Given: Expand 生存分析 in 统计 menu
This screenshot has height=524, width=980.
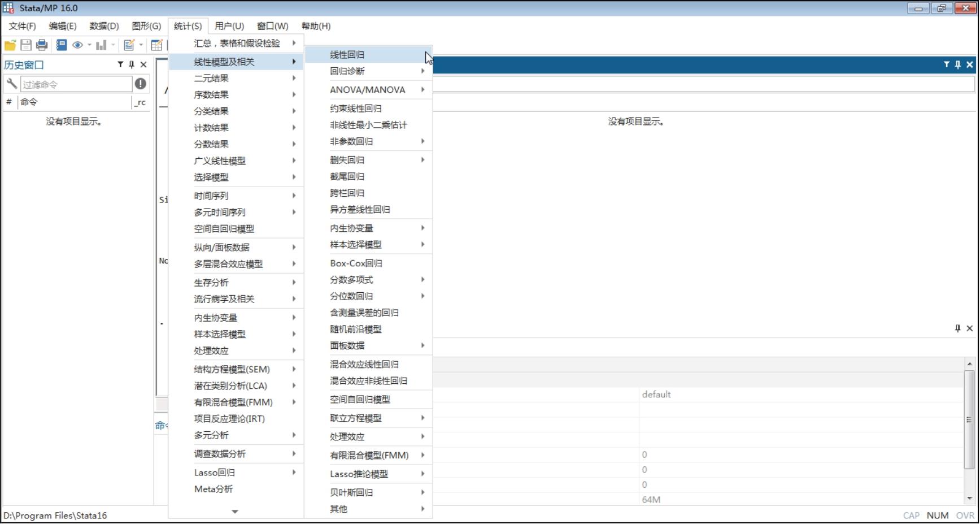Looking at the screenshot, I should click(x=236, y=283).
